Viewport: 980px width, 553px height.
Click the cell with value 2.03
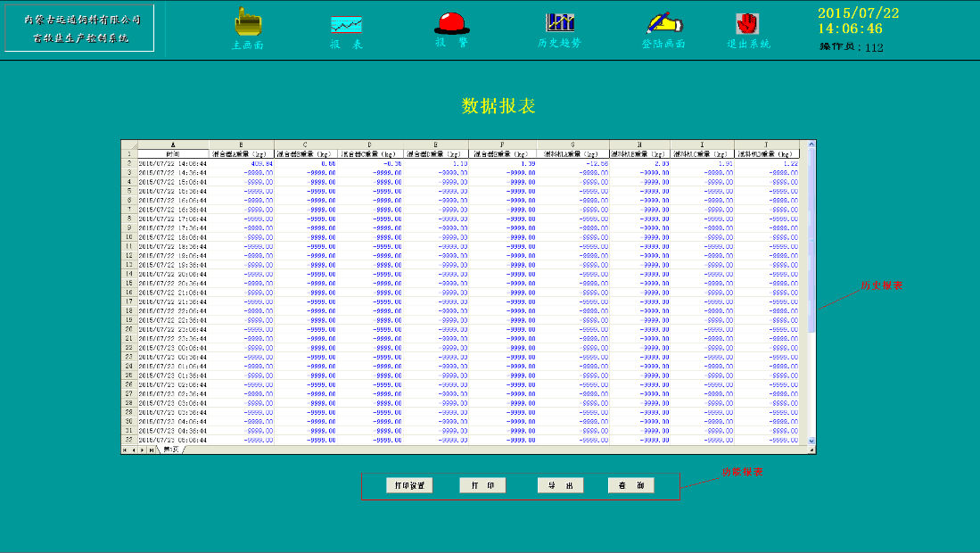click(640, 164)
